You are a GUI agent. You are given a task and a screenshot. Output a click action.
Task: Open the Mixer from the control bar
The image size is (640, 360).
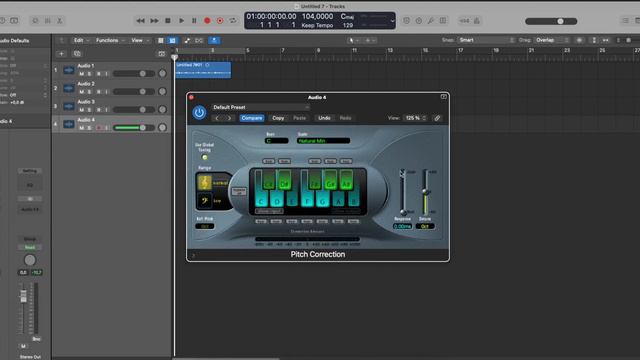click(x=47, y=21)
